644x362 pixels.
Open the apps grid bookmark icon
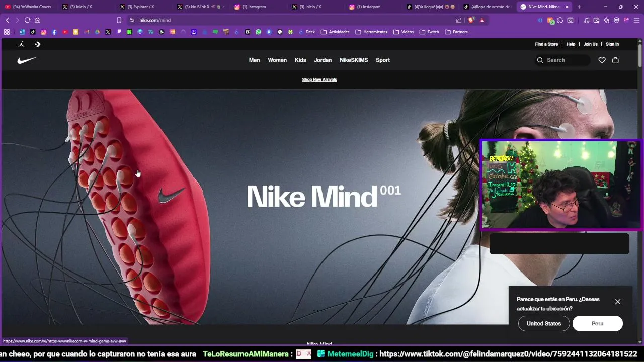pos(7,32)
